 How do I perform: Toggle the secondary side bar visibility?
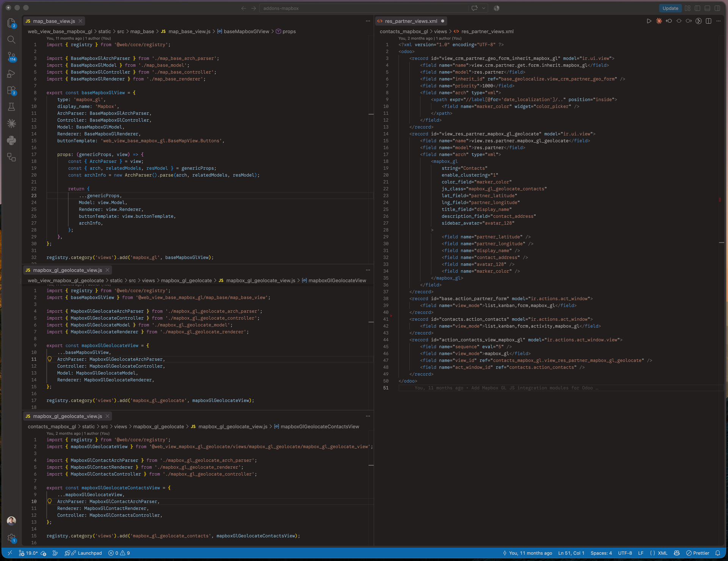717,8
